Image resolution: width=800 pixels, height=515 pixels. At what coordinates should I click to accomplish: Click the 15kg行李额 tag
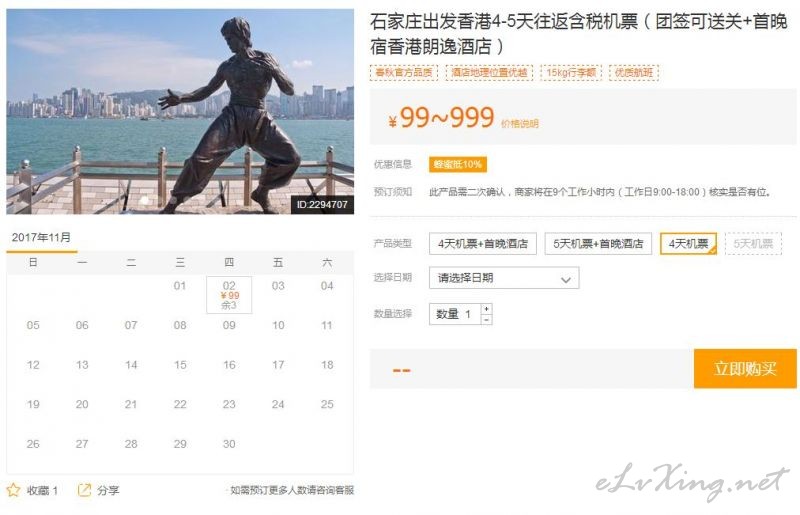click(x=571, y=72)
